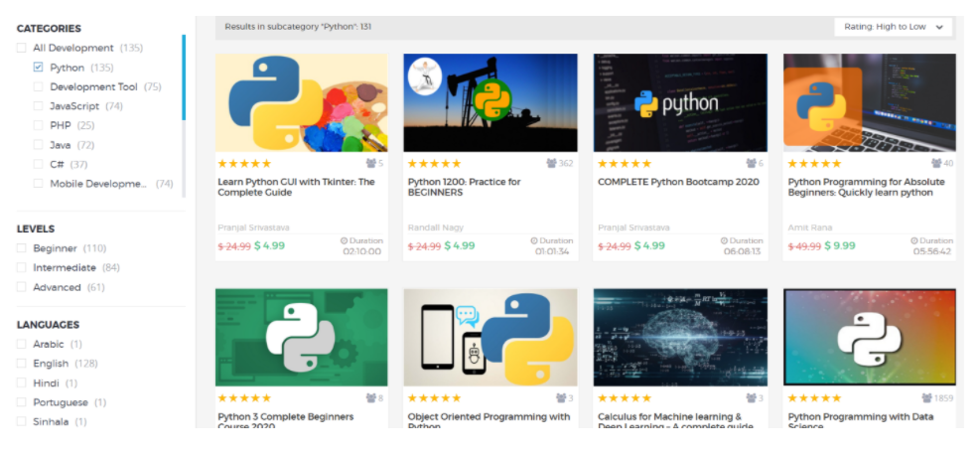Click students icon showing 1859 enrollments

(927, 398)
